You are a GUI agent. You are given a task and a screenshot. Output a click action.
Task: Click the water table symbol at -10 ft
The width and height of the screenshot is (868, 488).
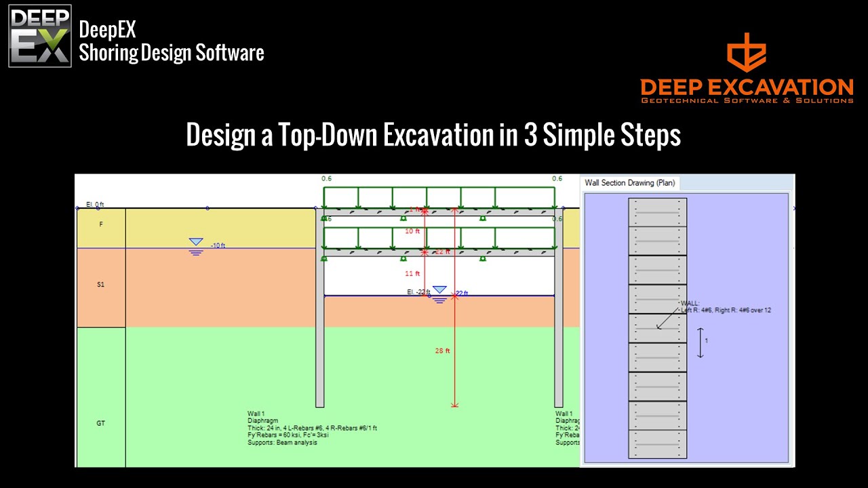click(196, 246)
